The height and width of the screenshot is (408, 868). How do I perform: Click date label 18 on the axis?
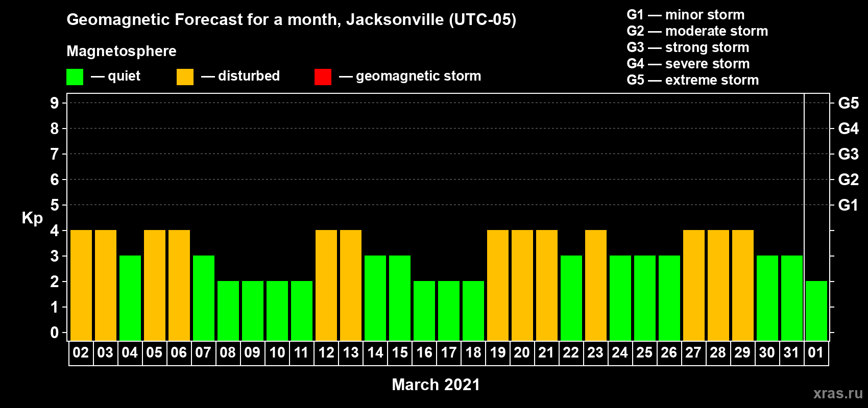click(x=473, y=353)
